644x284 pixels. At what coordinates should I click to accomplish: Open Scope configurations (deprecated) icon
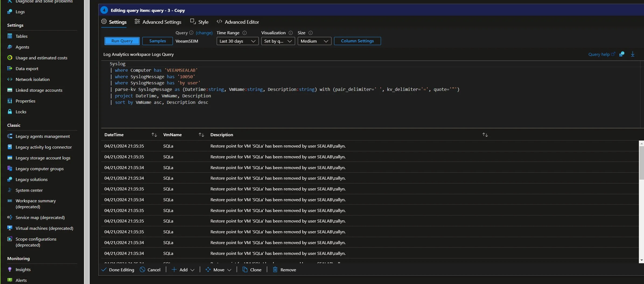[10, 239]
